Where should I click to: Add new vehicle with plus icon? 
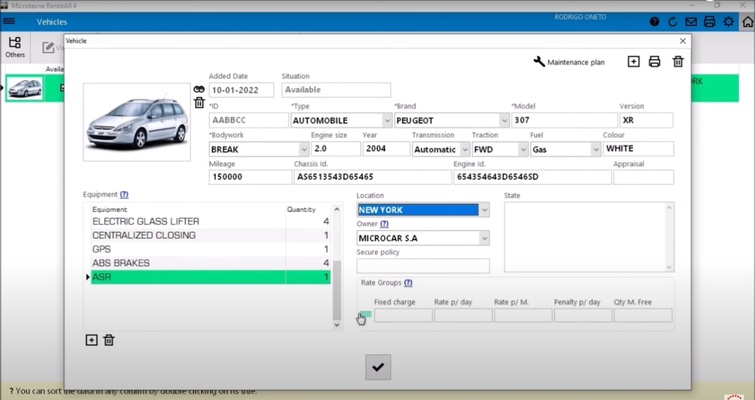tap(634, 62)
